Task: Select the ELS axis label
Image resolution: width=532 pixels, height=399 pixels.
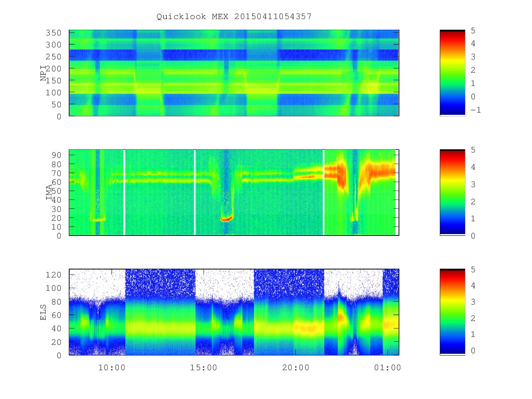Action: pos(43,312)
